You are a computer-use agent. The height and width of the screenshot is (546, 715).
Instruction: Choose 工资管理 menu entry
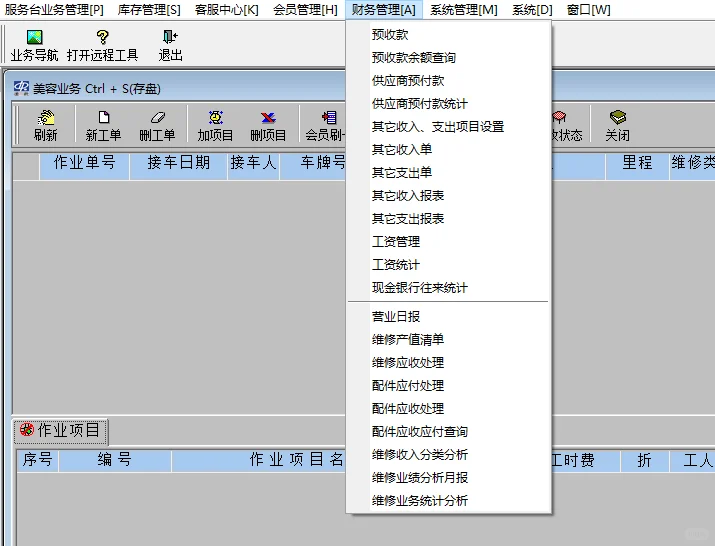click(x=449, y=242)
